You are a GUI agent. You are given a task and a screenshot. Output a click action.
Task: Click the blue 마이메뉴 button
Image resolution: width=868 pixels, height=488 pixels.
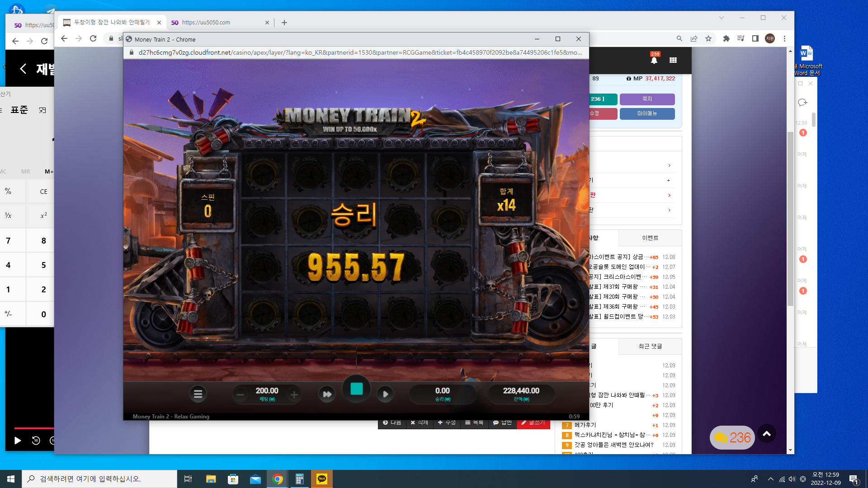647,113
